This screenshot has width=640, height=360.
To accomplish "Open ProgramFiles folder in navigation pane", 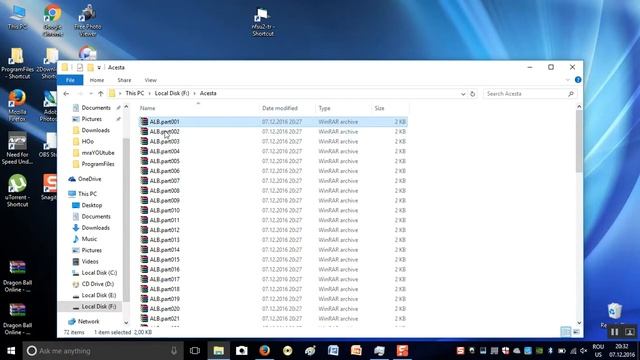I will coord(98,164).
